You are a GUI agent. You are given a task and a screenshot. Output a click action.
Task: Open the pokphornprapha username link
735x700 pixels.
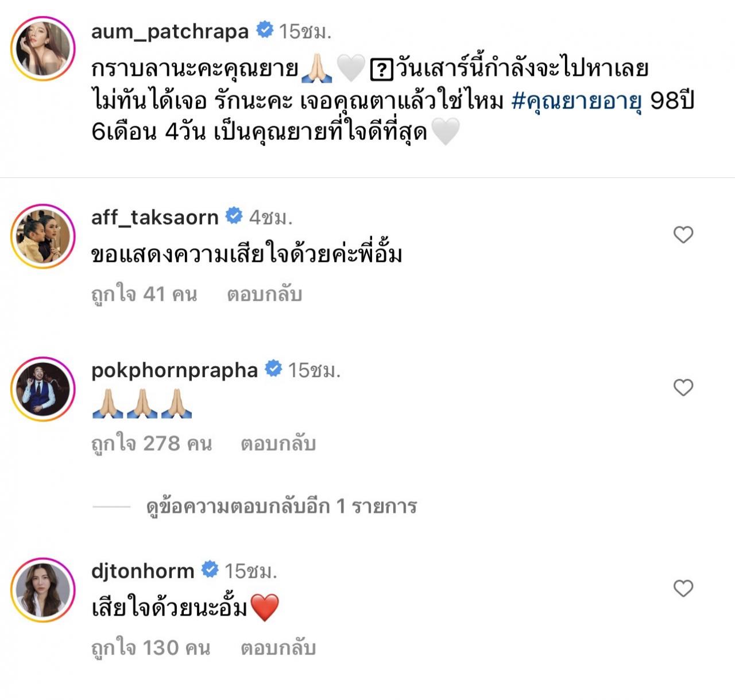click(x=175, y=370)
